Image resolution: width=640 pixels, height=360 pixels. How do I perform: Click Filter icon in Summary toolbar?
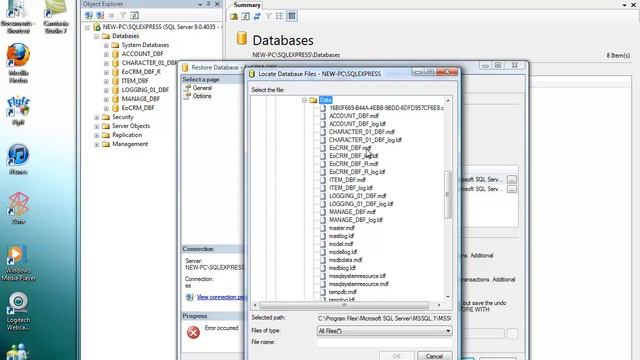268,16
